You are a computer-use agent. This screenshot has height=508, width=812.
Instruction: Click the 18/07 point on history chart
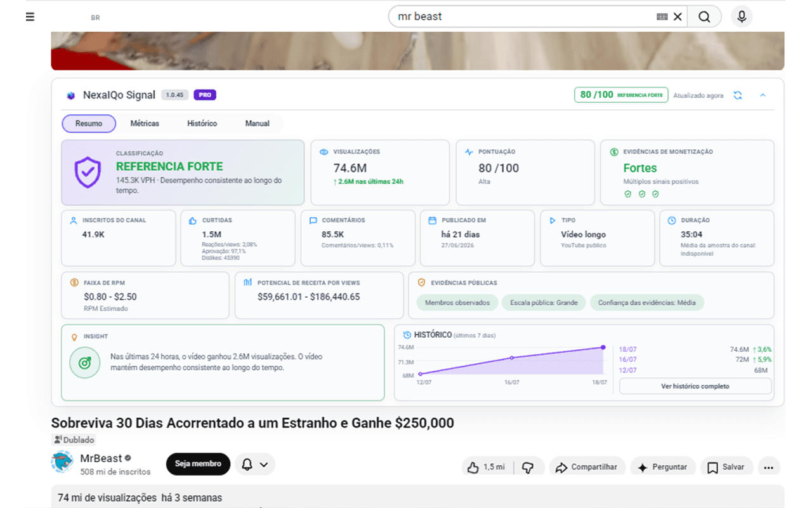tap(603, 347)
